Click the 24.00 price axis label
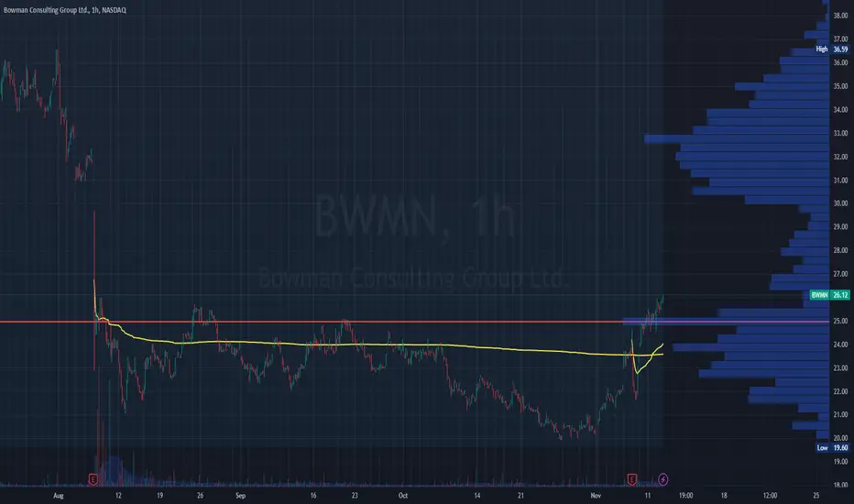 tap(840, 345)
